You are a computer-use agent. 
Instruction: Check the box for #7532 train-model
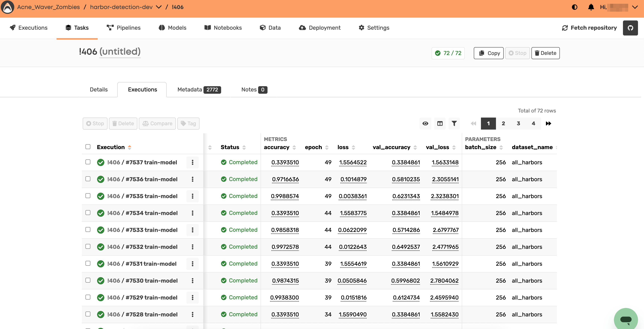pyautogui.click(x=88, y=246)
